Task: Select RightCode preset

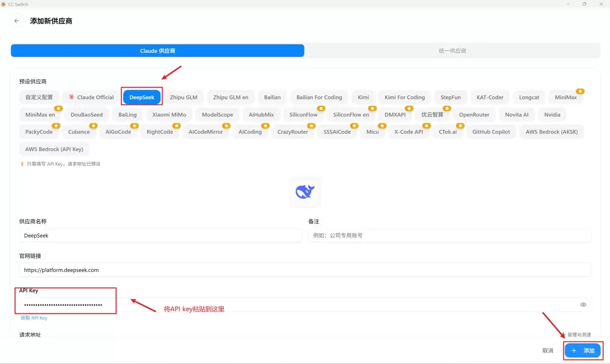Action: pyautogui.click(x=160, y=132)
